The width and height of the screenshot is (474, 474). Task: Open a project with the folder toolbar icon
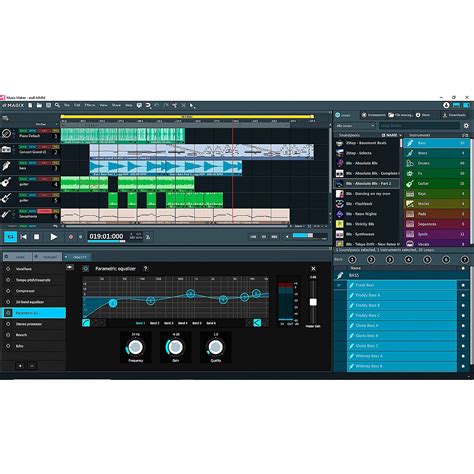(39, 105)
